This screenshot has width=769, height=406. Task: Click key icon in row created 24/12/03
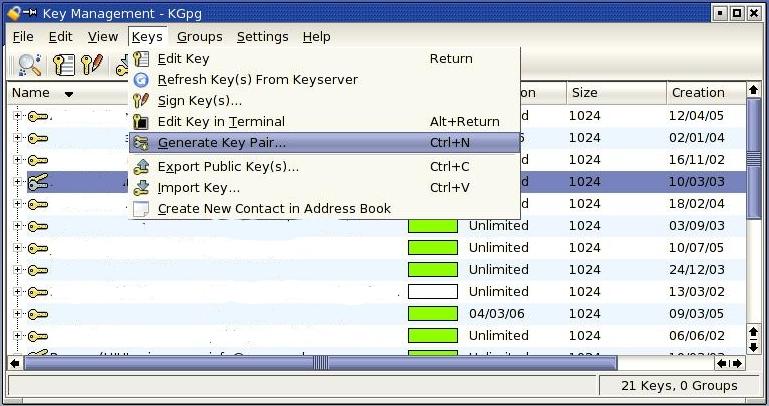(38, 270)
